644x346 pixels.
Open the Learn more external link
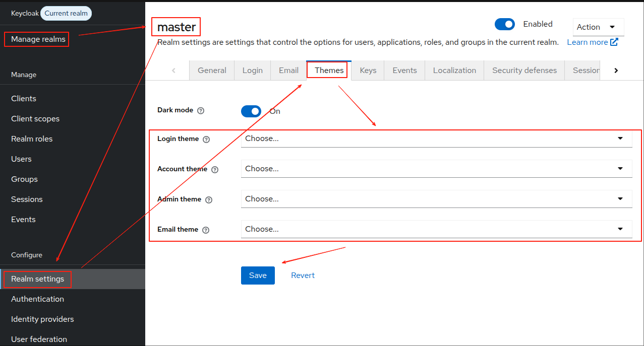pos(592,42)
